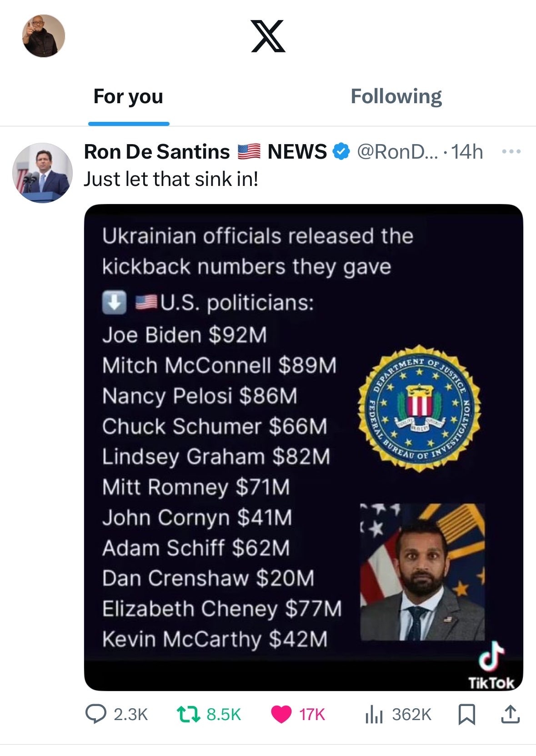The image size is (536, 756).
Task: Share the post via upload icon
Action: pos(510,714)
